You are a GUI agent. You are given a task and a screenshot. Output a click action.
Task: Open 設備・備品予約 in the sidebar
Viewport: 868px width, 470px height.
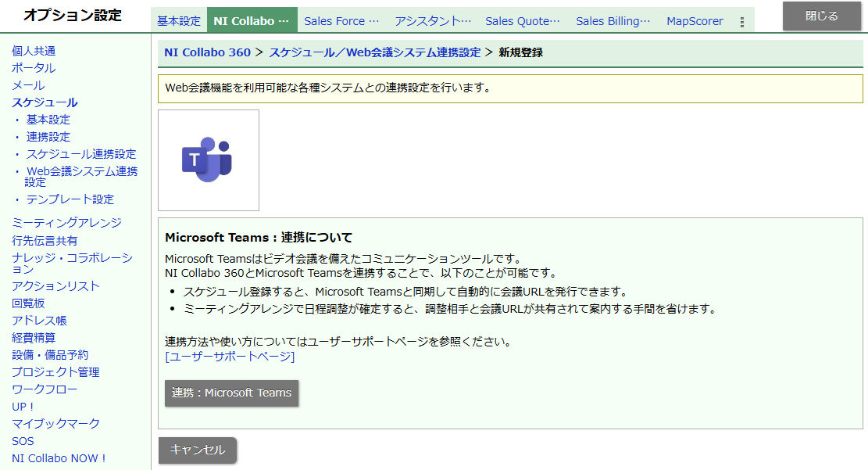coord(50,355)
